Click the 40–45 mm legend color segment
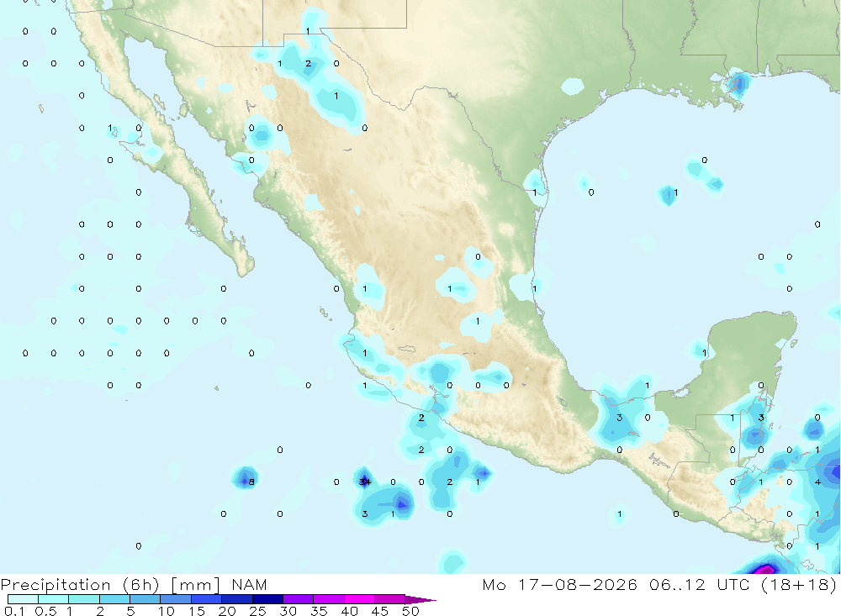This screenshot has height=616, width=841. (x=359, y=599)
